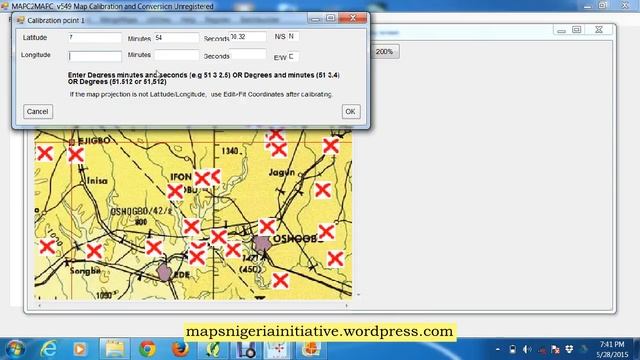Launch Google Chrome from the taskbar
The width and height of the screenshot is (640, 360).
[x=147, y=349]
